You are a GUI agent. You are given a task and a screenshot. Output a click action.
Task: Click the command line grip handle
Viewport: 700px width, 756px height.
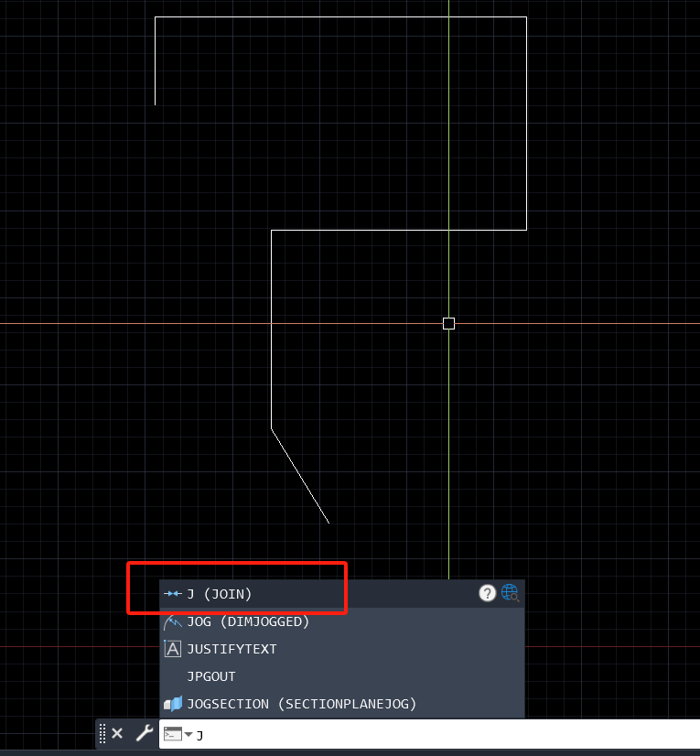102,733
